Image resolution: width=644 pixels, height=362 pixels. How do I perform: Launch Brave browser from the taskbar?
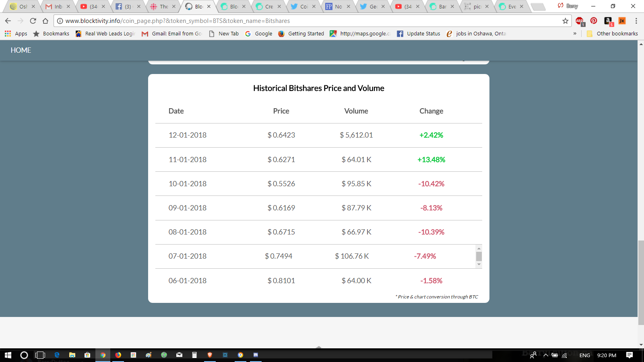tap(210, 355)
